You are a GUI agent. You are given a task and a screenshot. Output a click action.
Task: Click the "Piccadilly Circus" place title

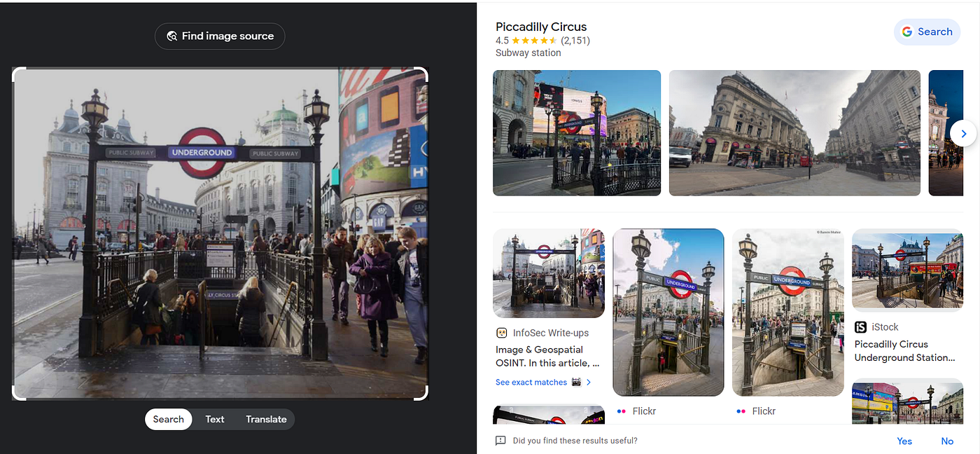(541, 27)
